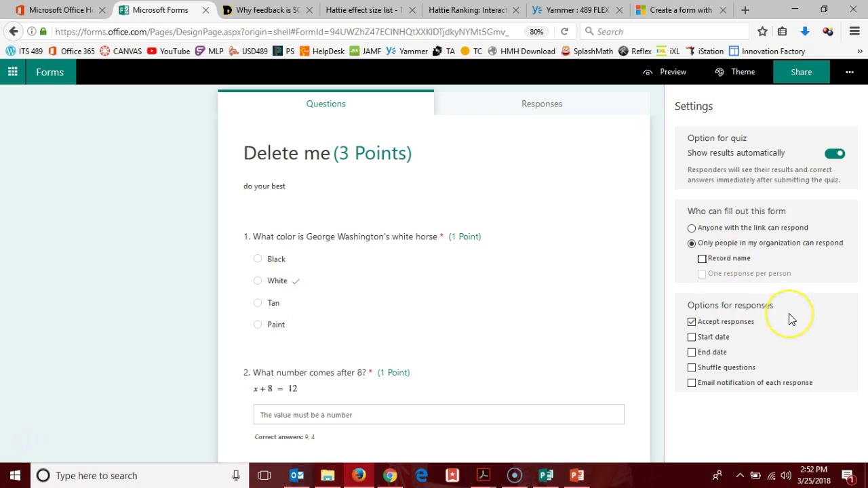Click the Share button

point(802,72)
